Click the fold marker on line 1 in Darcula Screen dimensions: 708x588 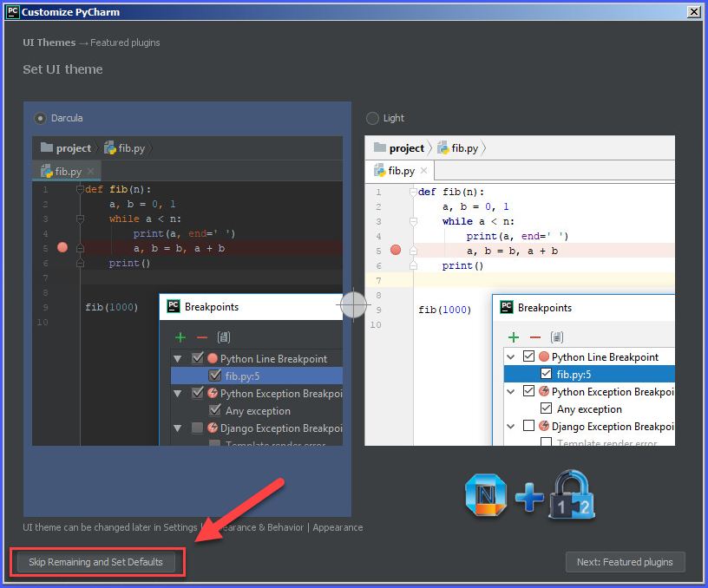tap(80, 189)
